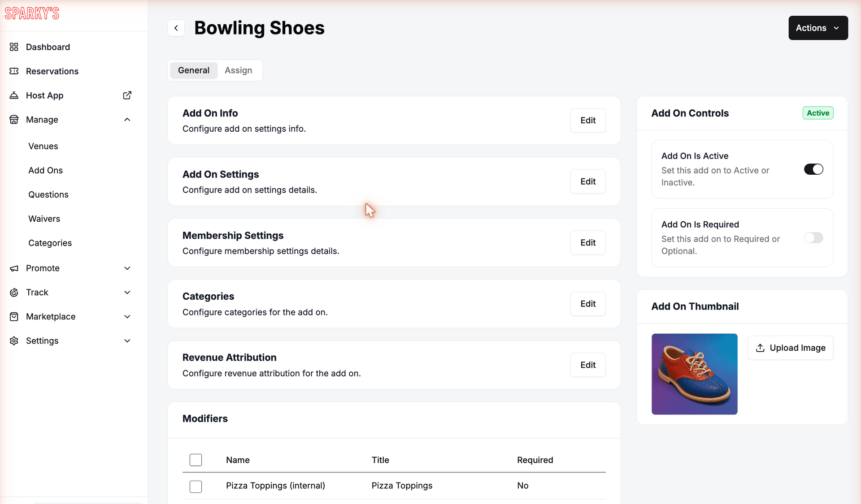Open Reservations in the sidebar
The height and width of the screenshot is (504, 861).
[52, 71]
